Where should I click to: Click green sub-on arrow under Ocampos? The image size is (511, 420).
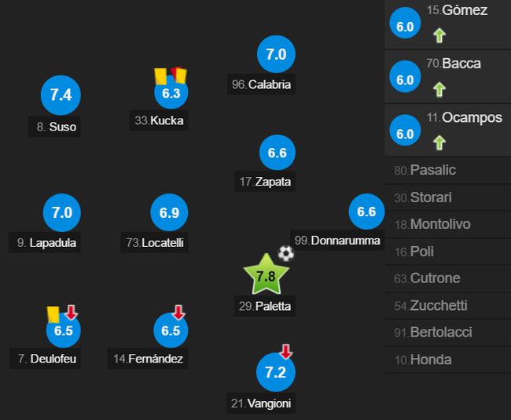[x=439, y=143]
